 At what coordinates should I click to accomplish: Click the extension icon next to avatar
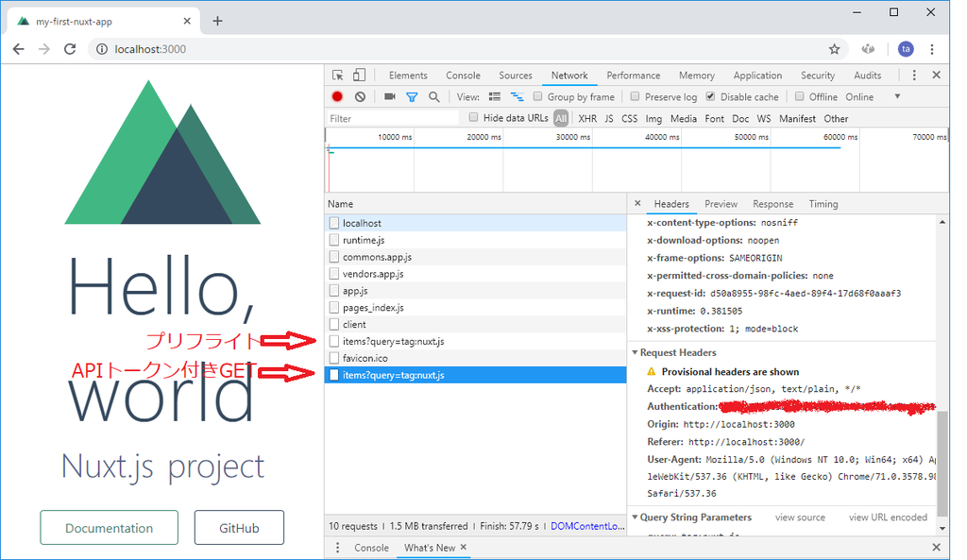point(869,49)
